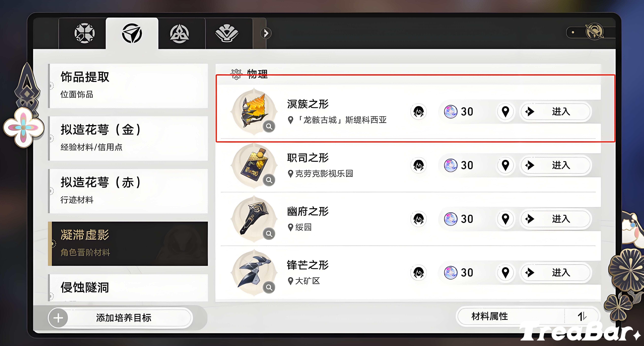Click 进入 button for 锋芒之形

555,272
